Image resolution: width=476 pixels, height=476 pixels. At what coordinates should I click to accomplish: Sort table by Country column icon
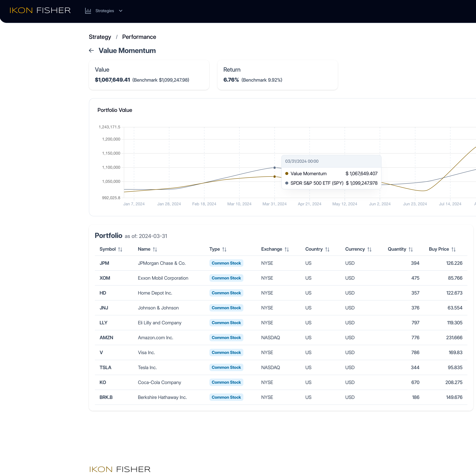tap(327, 249)
